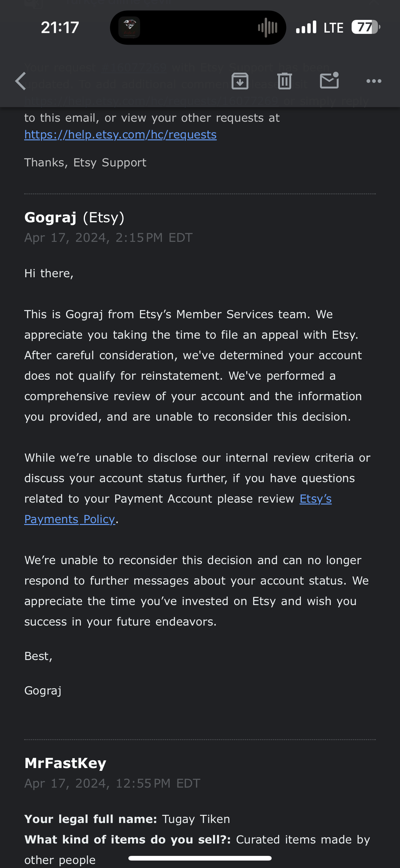This screenshot has width=400, height=868.
Task: Open the three-dots more options menu
Action: coord(374,81)
